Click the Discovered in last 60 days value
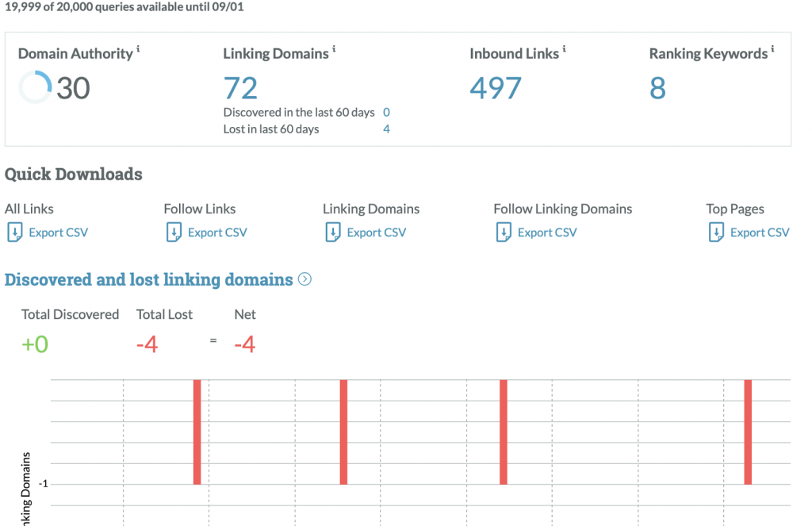The width and height of the screenshot is (812, 526). point(386,112)
